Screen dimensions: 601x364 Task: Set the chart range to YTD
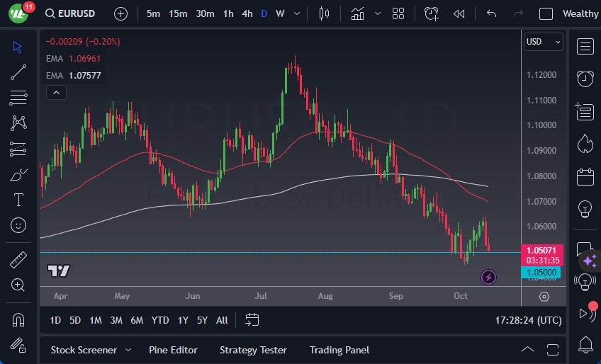click(x=160, y=320)
